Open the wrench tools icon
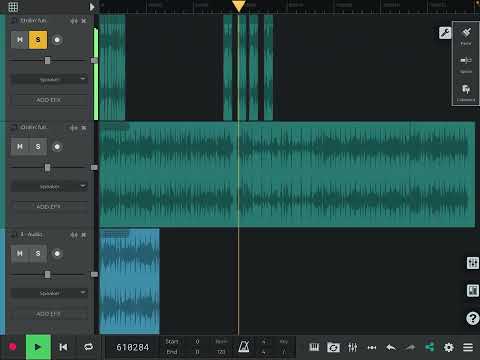Viewport: 480px width, 360px height. [x=445, y=33]
